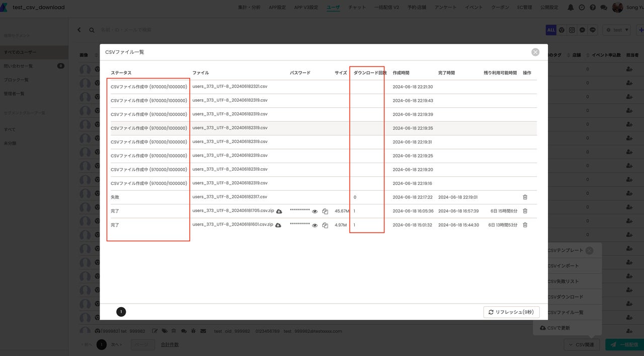Viewport: 644px width, 356px height.
Task: Open the アンケート menu
Action: [x=445, y=8]
